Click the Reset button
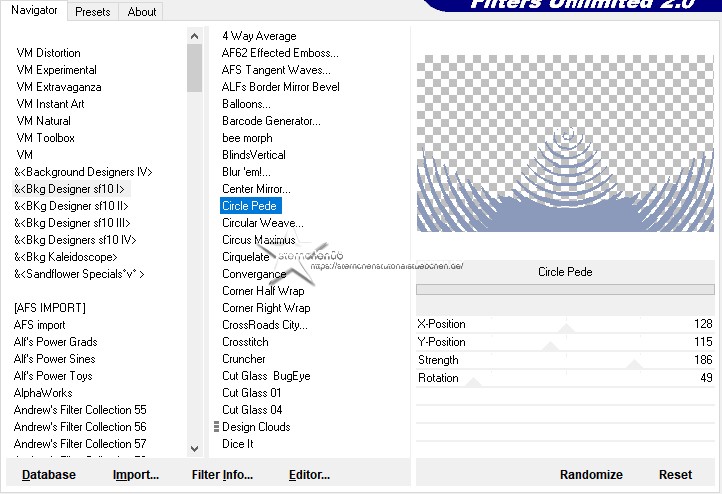The height and width of the screenshot is (494, 722). 675,475
